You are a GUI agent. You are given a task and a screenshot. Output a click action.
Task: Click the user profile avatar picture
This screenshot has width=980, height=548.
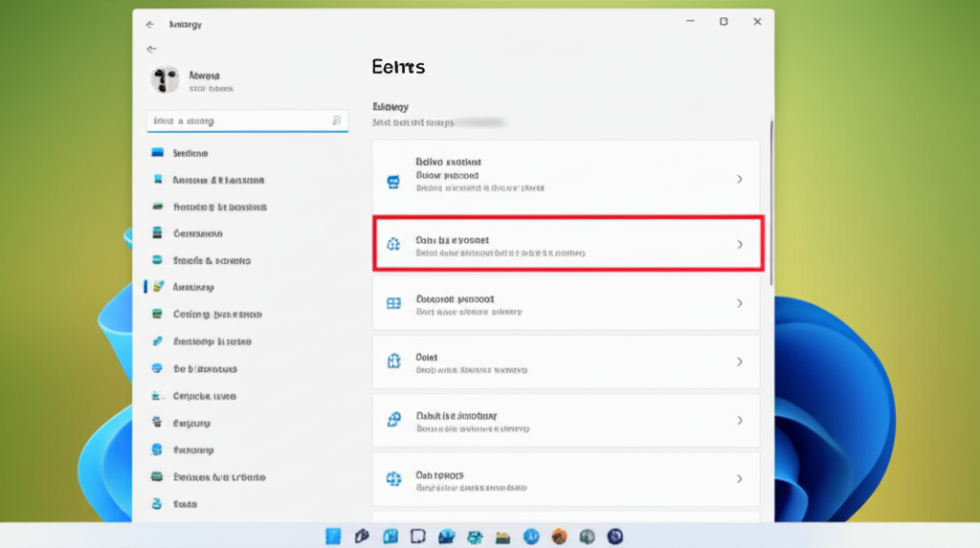165,80
